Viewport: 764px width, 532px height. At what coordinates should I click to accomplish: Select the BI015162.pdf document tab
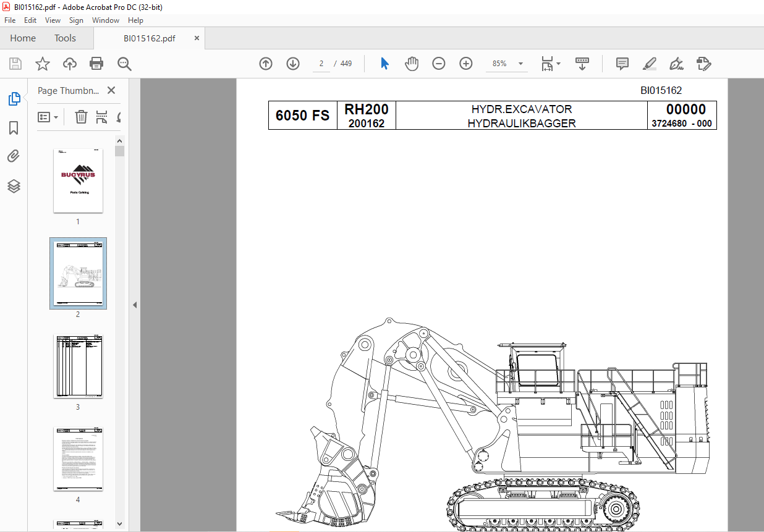[x=150, y=38]
